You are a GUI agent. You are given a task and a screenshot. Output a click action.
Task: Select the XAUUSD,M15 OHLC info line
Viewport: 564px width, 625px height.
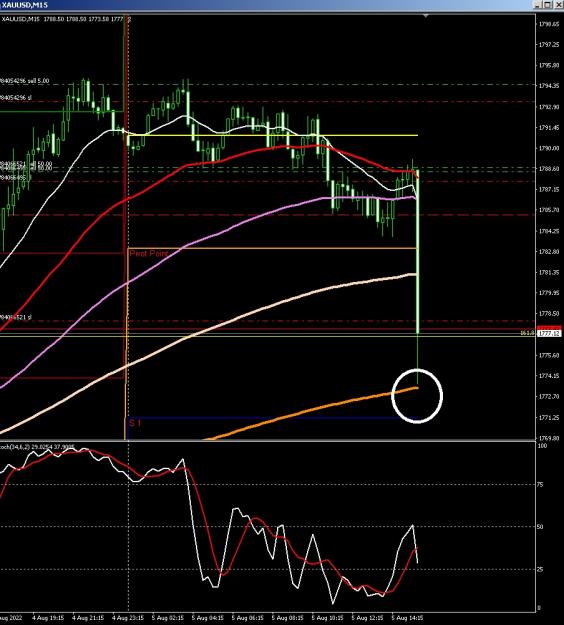(x=66, y=19)
